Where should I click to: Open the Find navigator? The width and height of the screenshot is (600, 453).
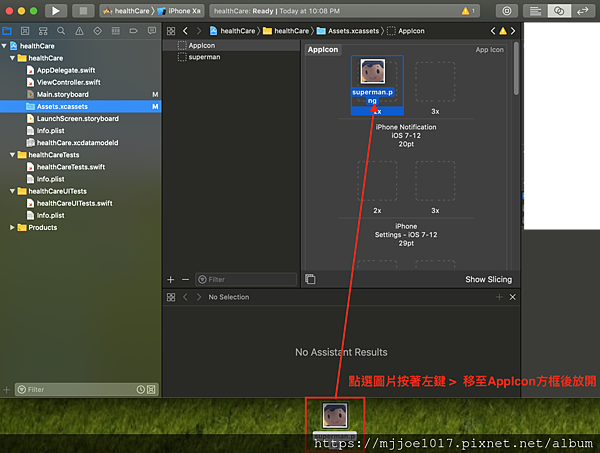point(61,31)
